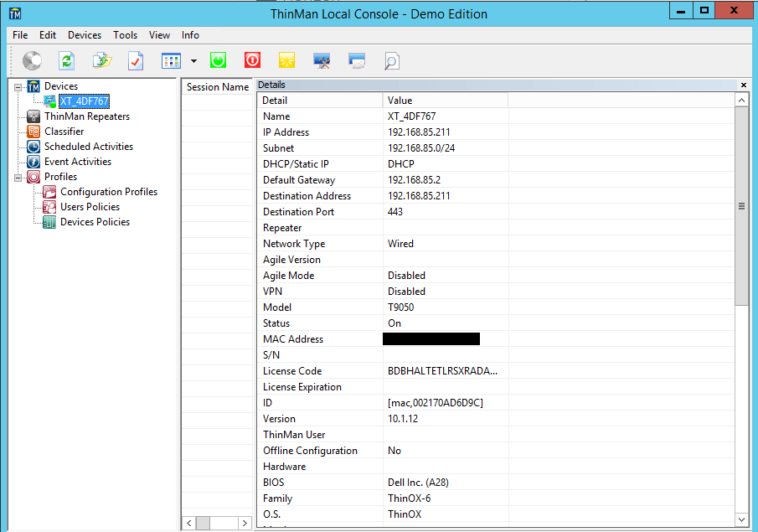
Task: Click the green refresh arrows toolbar icon
Action: pyautogui.click(x=67, y=61)
